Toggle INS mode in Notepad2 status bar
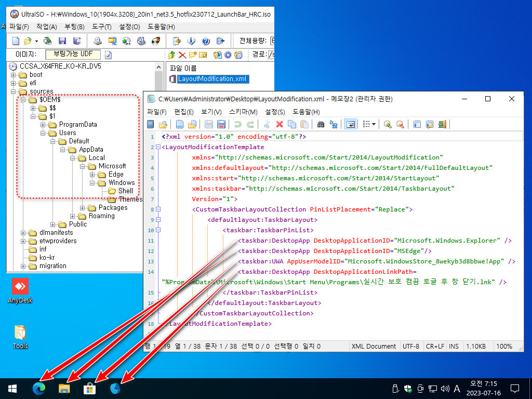532x399 pixels. [x=454, y=347]
